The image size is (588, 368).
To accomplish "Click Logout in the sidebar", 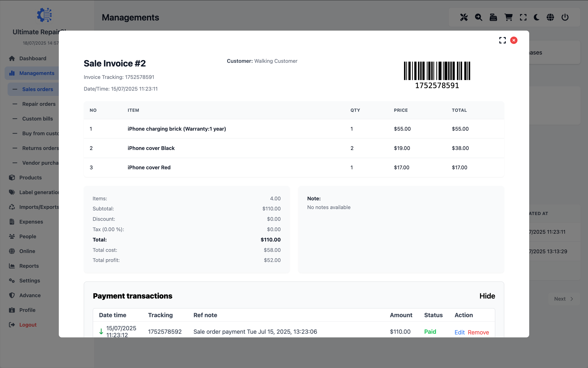I will coord(28,325).
